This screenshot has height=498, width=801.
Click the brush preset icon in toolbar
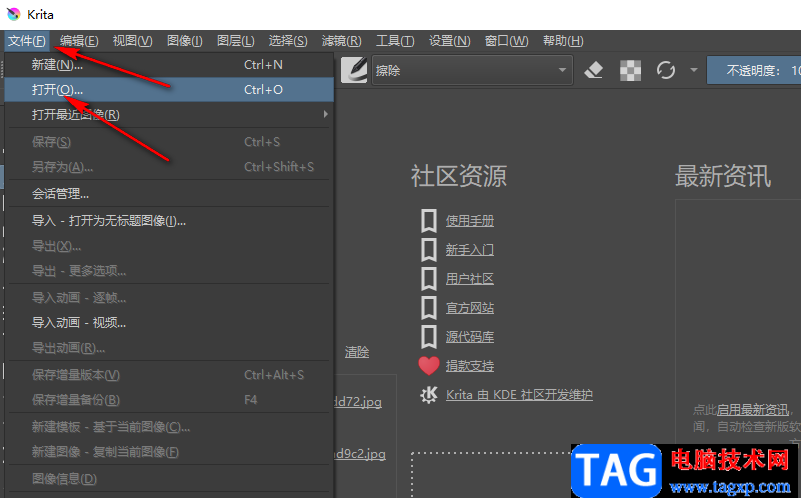pyautogui.click(x=354, y=70)
